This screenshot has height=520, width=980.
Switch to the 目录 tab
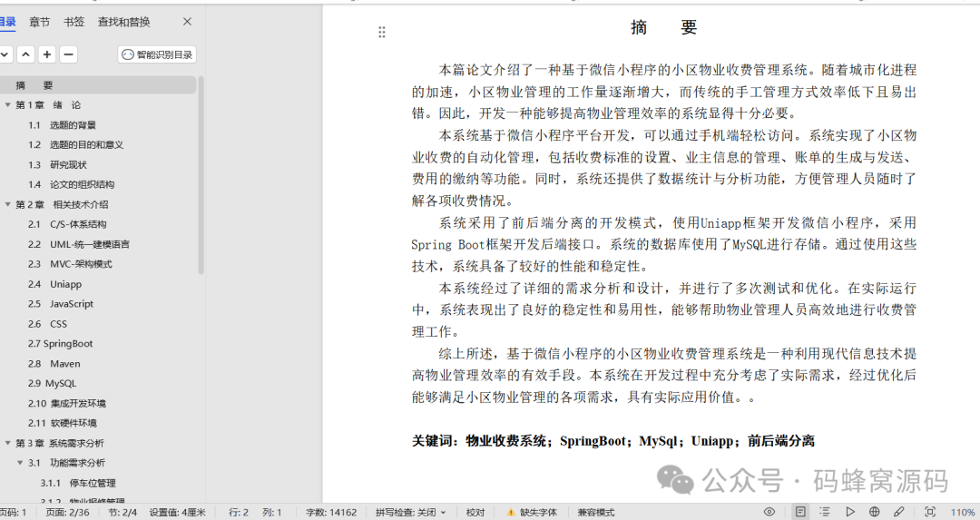pyautogui.click(x=7, y=22)
